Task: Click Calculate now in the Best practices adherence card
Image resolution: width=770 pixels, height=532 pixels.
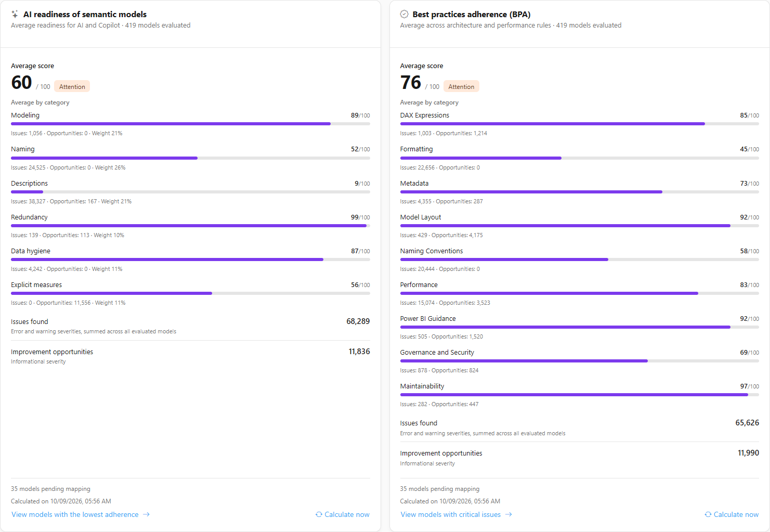Action: pyautogui.click(x=732, y=514)
